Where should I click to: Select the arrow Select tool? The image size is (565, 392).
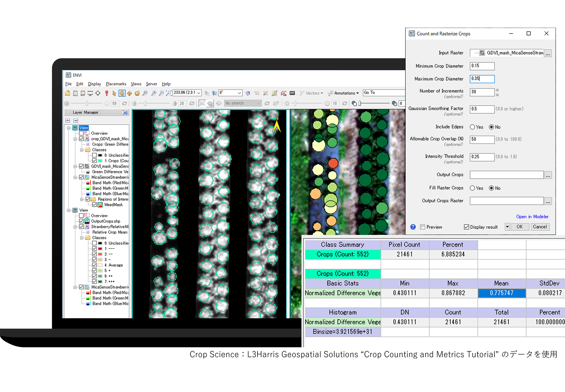(114, 93)
